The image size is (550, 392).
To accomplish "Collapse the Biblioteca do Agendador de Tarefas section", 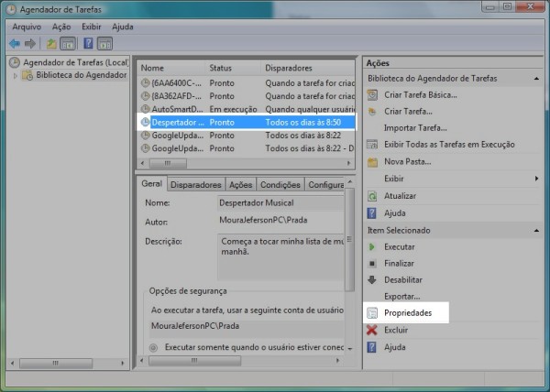I will click(534, 79).
